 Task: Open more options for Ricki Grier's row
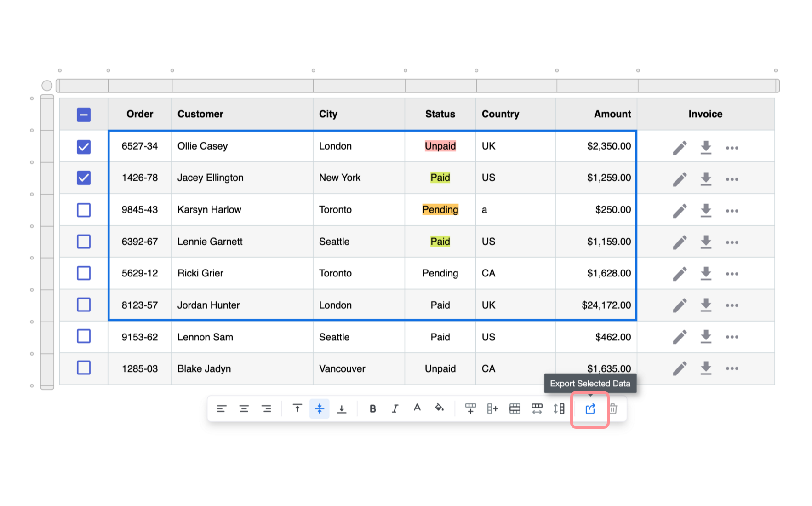click(732, 273)
